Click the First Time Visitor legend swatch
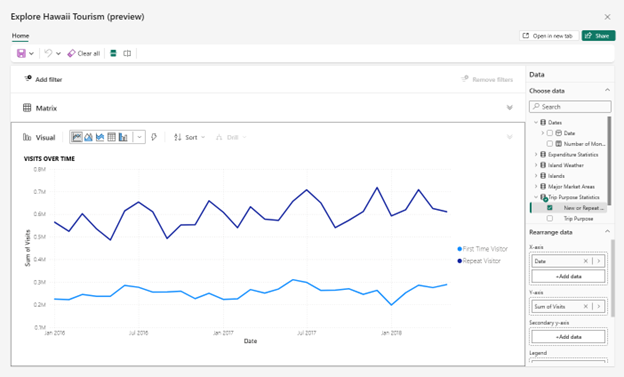 point(460,249)
